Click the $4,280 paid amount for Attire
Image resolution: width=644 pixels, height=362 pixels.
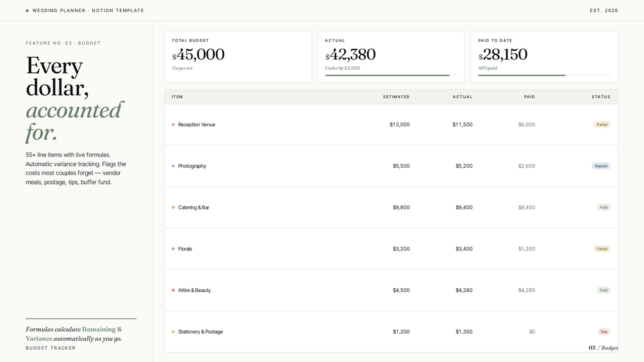click(527, 290)
